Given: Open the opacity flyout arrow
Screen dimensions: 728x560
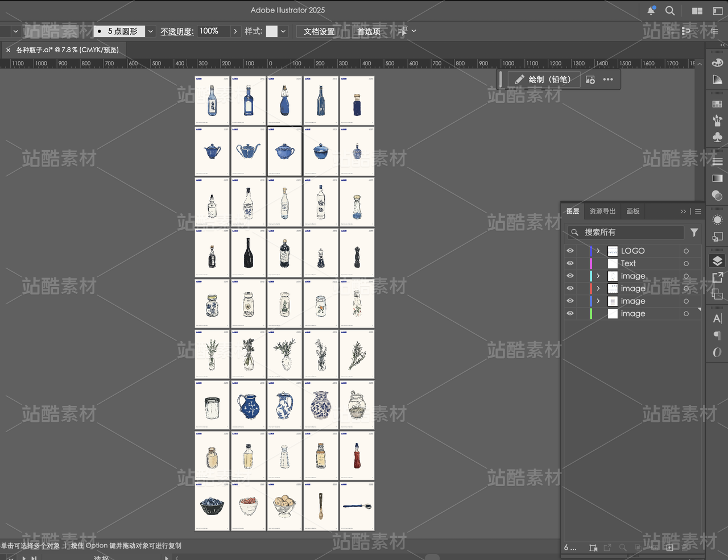Looking at the screenshot, I should click(x=235, y=31).
